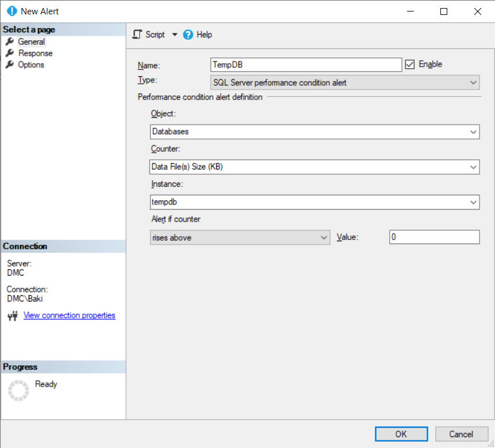
Task: Click the connection properties plug icon
Action: (x=13, y=315)
